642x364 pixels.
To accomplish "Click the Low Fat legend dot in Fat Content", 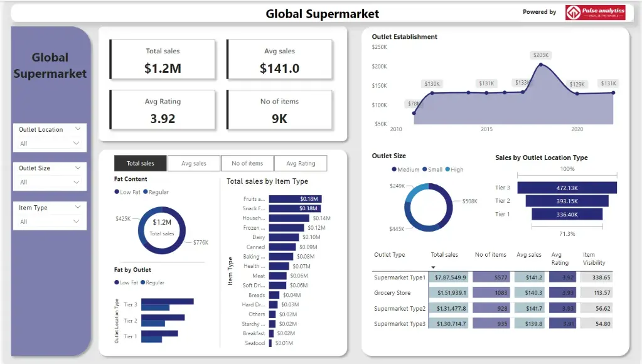I will [x=117, y=191].
